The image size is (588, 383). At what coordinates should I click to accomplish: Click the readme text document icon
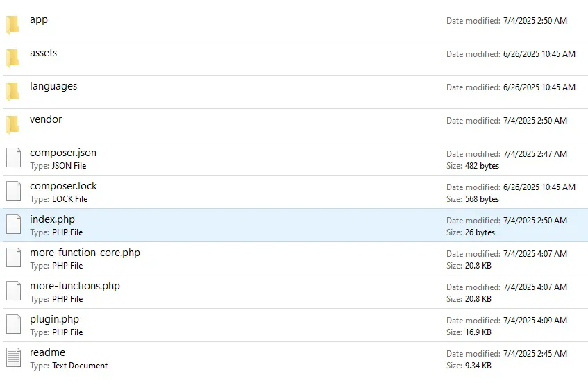(14, 358)
